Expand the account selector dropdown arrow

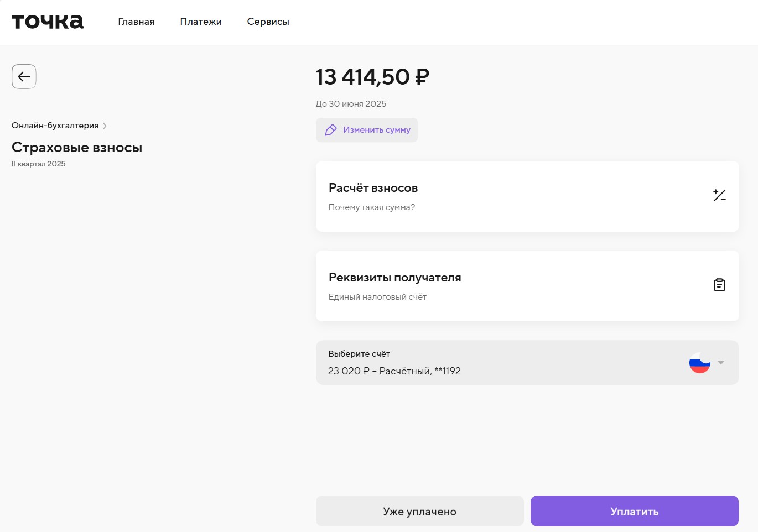point(721,363)
